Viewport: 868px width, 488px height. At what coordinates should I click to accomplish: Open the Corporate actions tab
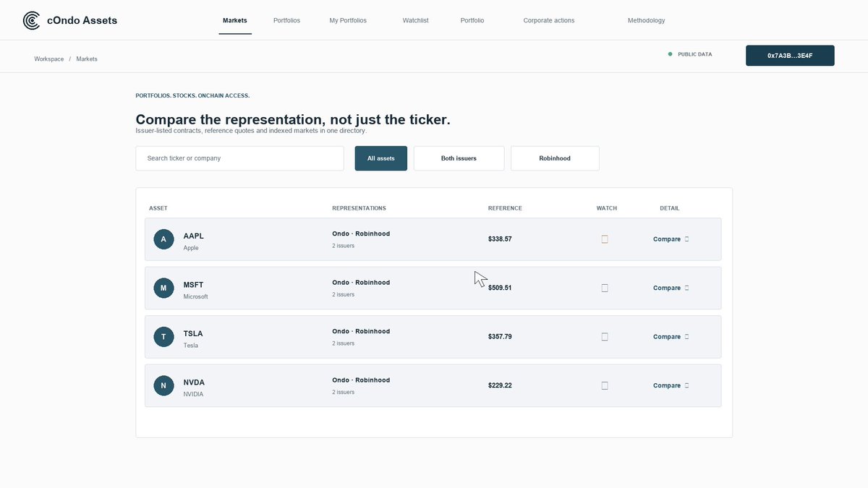[549, 20]
